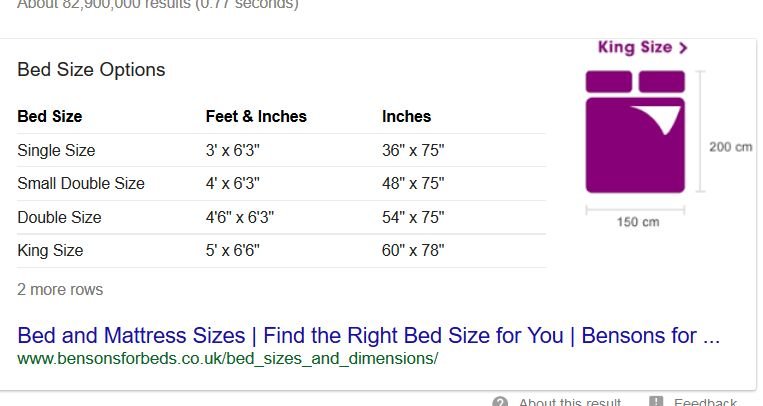Image resolution: width=763 pixels, height=406 pixels.
Task: Click the Inches column header
Action: [406, 116]
